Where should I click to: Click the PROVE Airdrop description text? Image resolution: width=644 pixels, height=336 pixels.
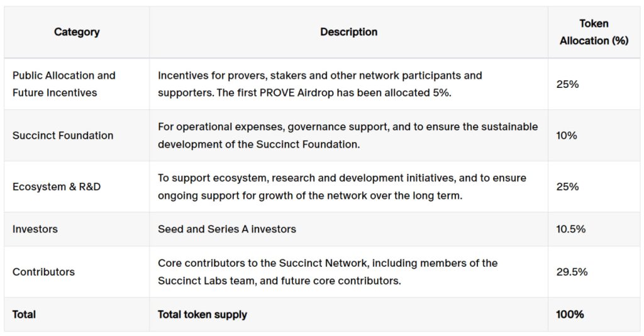click(x=320, y=84)
